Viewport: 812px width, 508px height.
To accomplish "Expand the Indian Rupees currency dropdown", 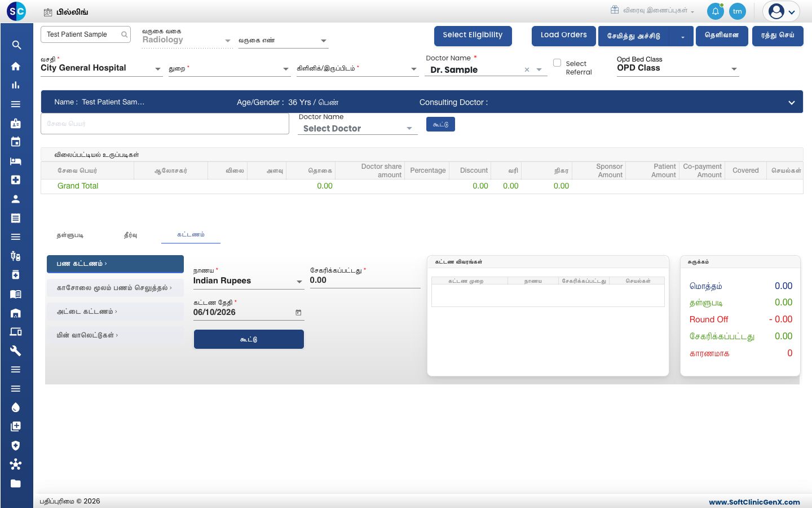I will tap(299, 282).
